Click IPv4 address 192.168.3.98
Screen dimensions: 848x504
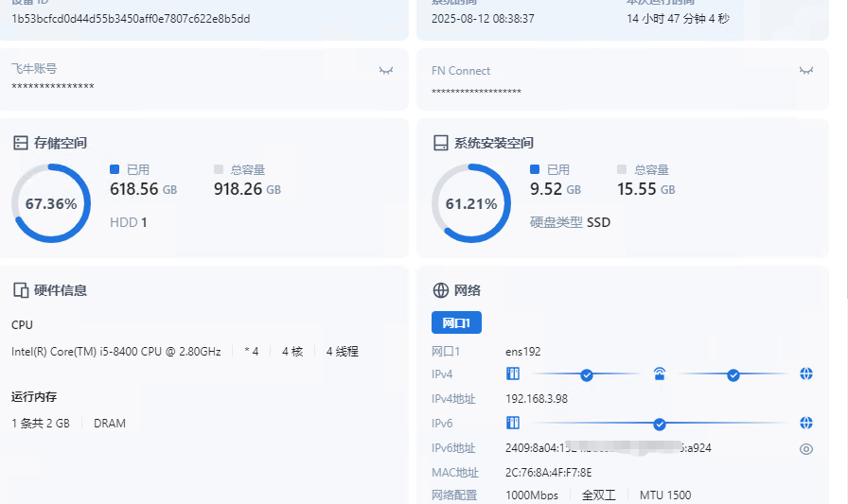tap(537, 399)
